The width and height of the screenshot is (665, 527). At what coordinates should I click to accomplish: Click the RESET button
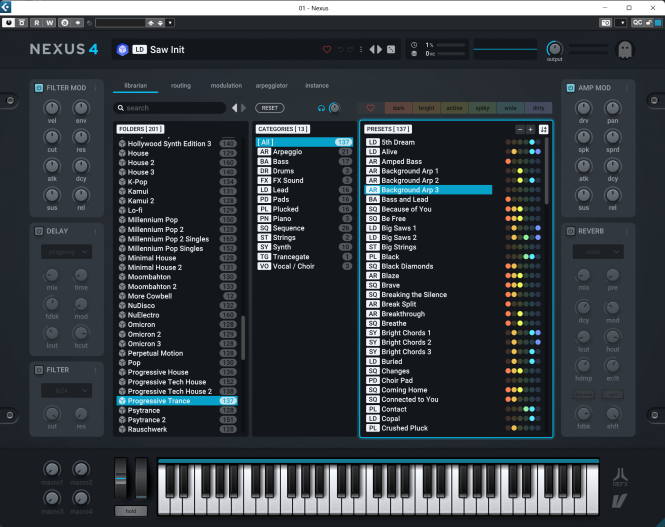pos(270,108)
